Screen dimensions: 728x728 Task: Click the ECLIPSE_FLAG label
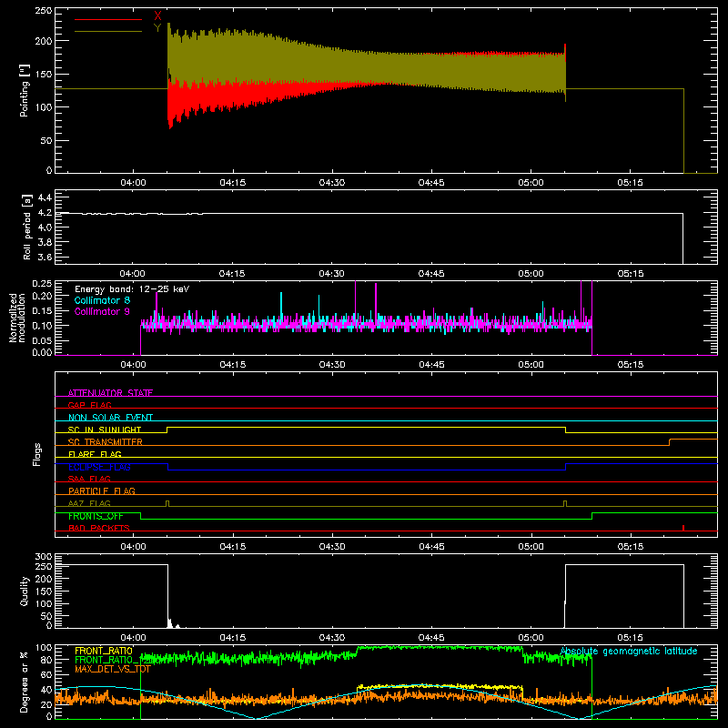(x=99, y=467)
